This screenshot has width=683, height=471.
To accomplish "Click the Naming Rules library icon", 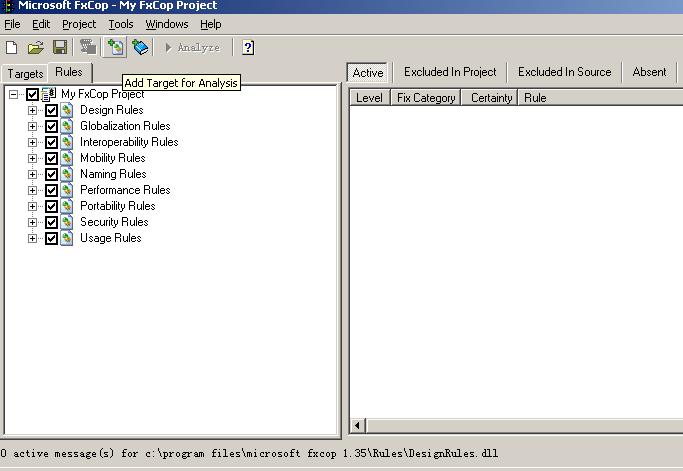I will pyautogui.click(x=66, y=174).
